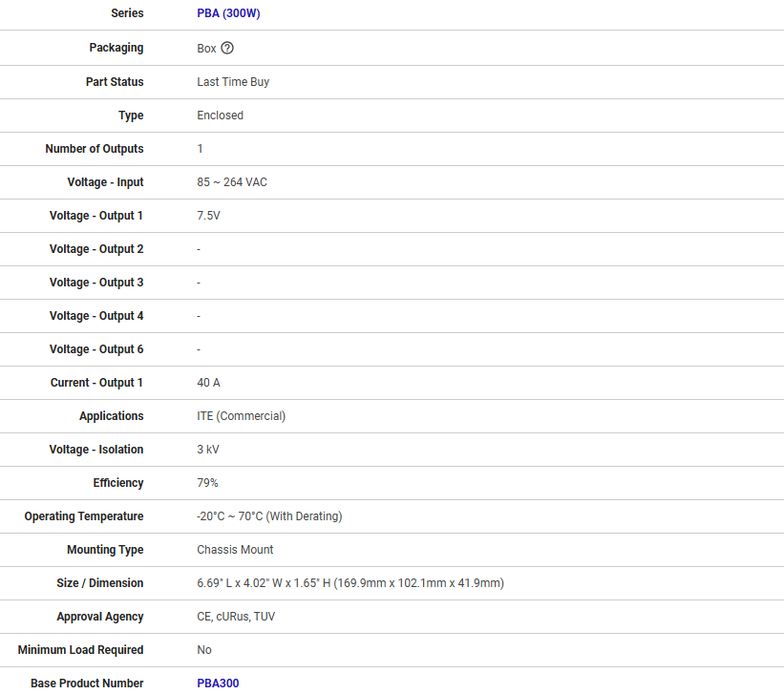Click the size dimension measurements text
Screen dimensions: 784x694
pyautogui.click(x=350, y=583)
